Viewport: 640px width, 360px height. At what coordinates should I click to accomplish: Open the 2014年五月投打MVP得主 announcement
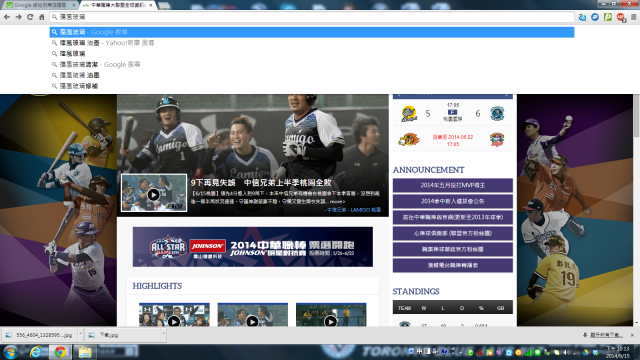[x=453, y=185]
